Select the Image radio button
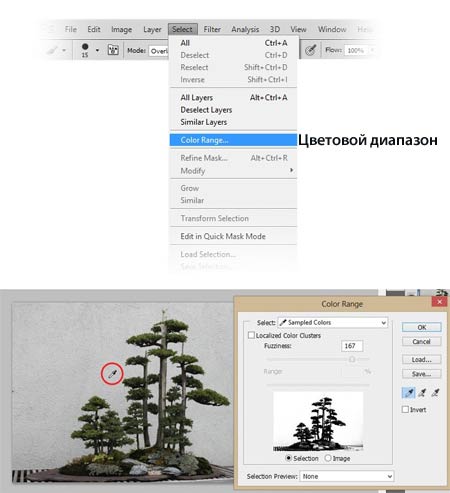 pos(328,458)
